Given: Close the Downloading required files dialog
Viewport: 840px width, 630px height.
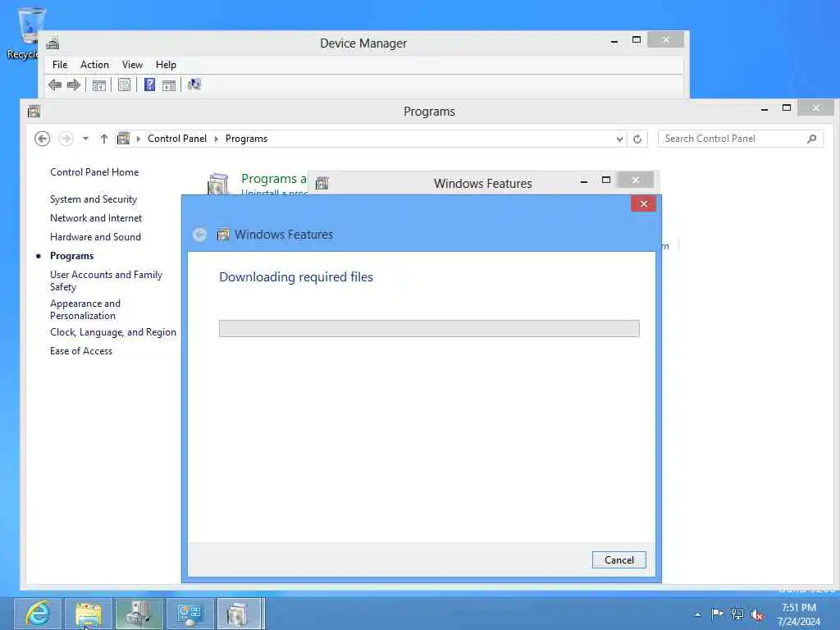Looking at the screenshot, I should pos(643,203).
